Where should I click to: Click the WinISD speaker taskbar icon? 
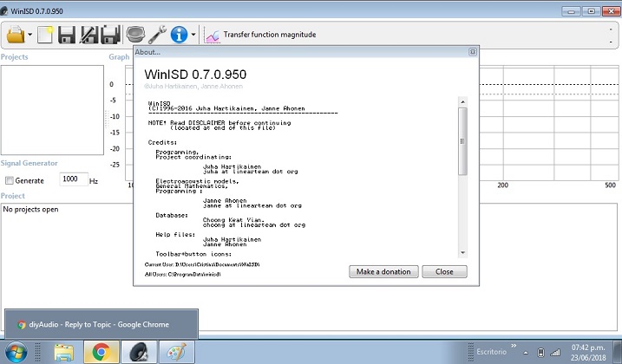coord(140,352)
